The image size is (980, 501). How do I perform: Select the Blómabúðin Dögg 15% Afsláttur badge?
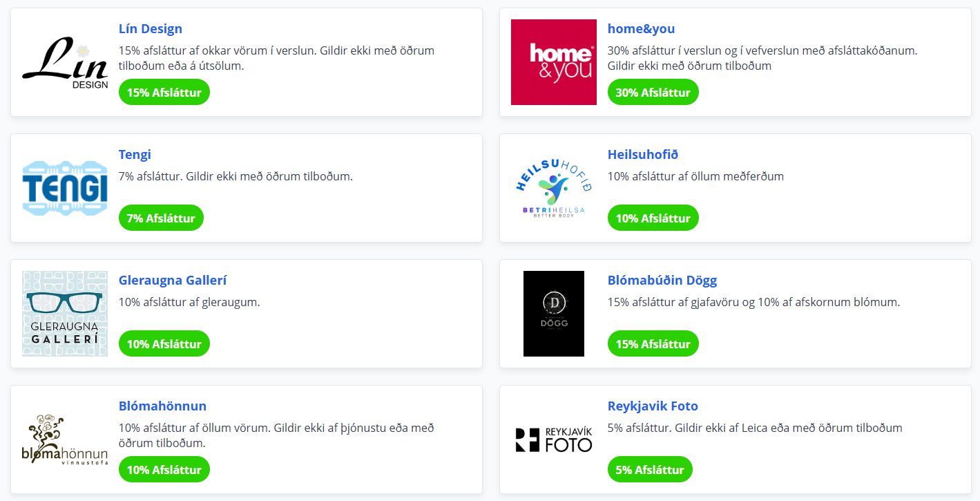pyautogui.click(x=653, y=344)
